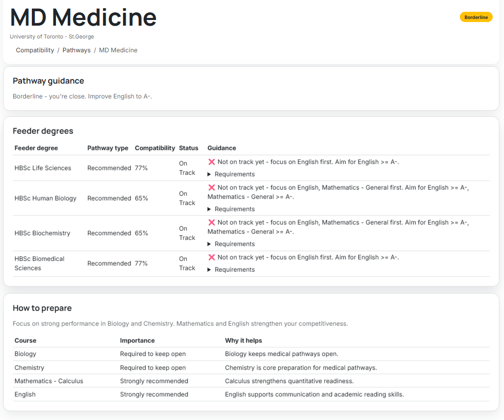The image size is (504, 420).
Task: Select the 'Chemistry' course cell
Action: click(29, 368)
